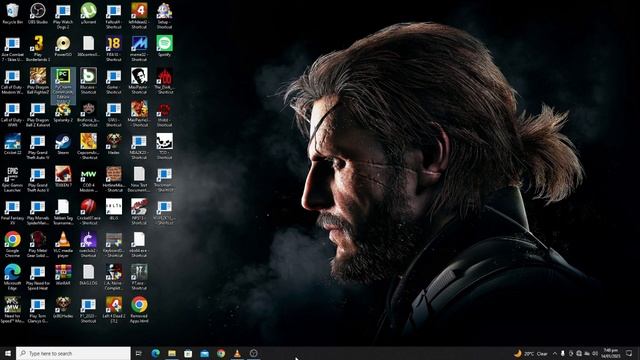Open the Steam desktop icon
640x360 pixels.
(63, 144)
